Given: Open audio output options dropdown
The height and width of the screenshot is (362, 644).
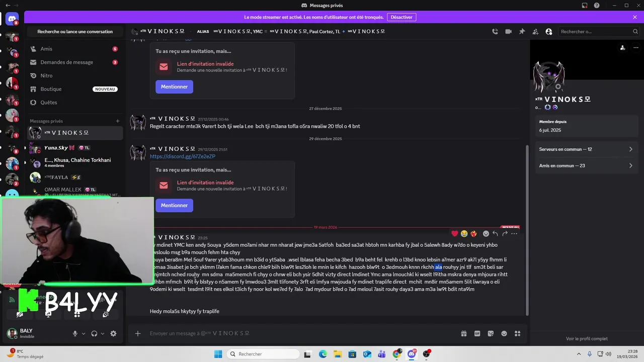Looking at the screenshot, I should pyautogui.click(x=103, y=333).
